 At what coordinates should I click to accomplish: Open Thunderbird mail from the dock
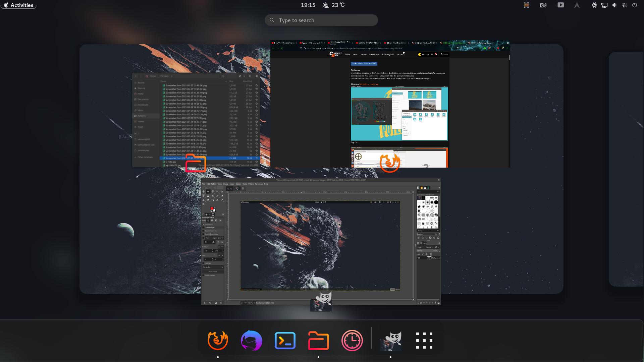251,341
